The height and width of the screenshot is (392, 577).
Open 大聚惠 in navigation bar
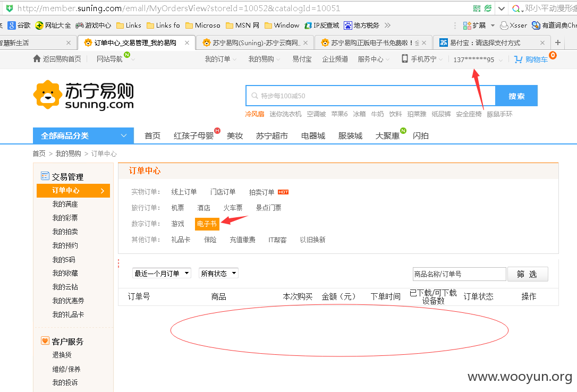[387, 136]
